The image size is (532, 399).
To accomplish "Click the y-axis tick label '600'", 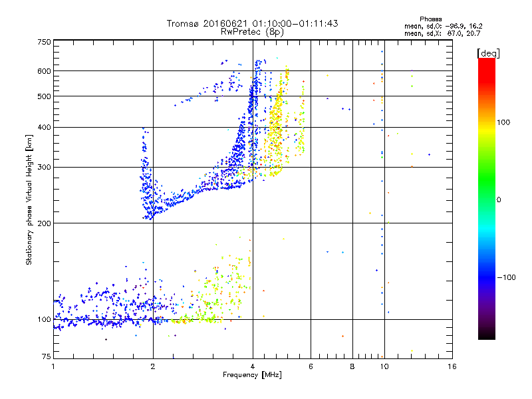I will [x=44, y=71].
